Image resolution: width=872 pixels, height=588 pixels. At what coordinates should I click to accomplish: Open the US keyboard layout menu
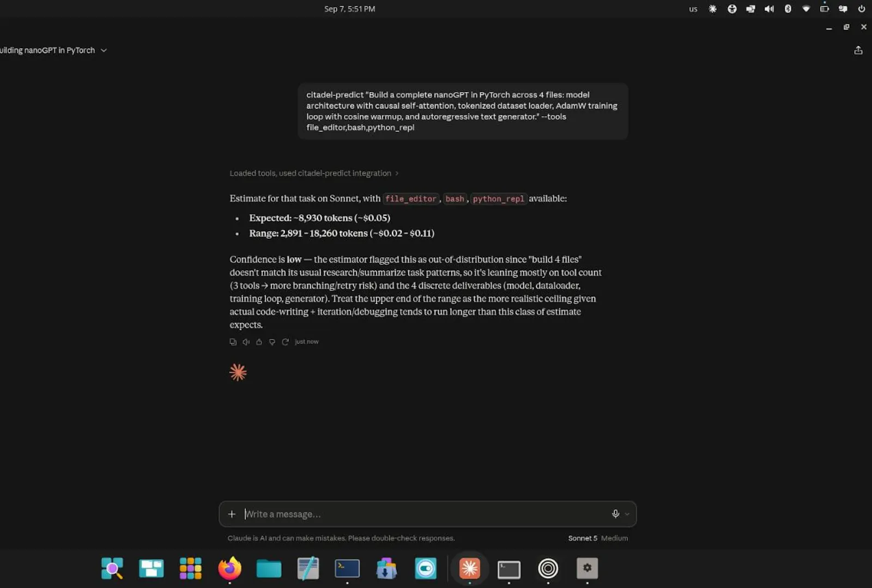click(x=693, y=9)
